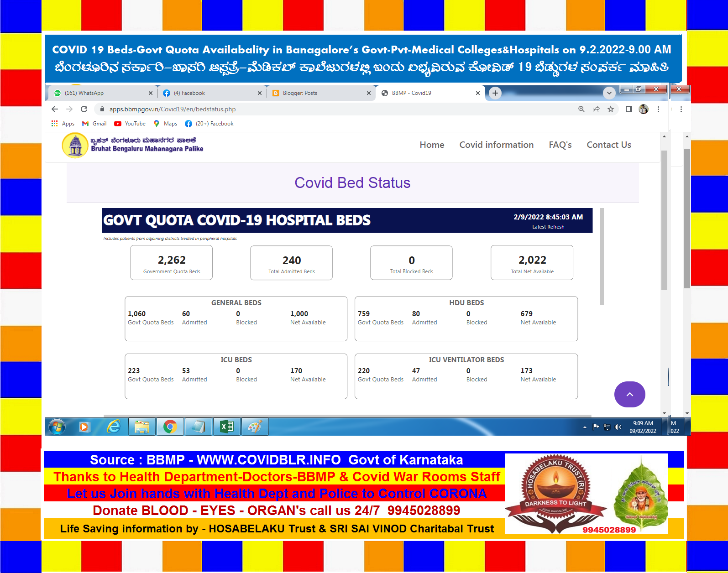
Task: Click the volume speaker tray icon
Action: [618, 427]
